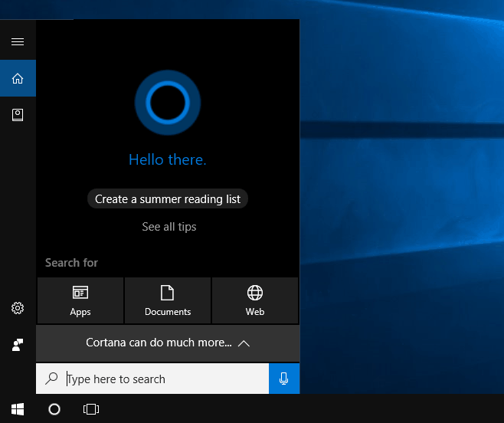Click the magnifying glass search icon
This screenshot has width=504, height=423.
51,379
